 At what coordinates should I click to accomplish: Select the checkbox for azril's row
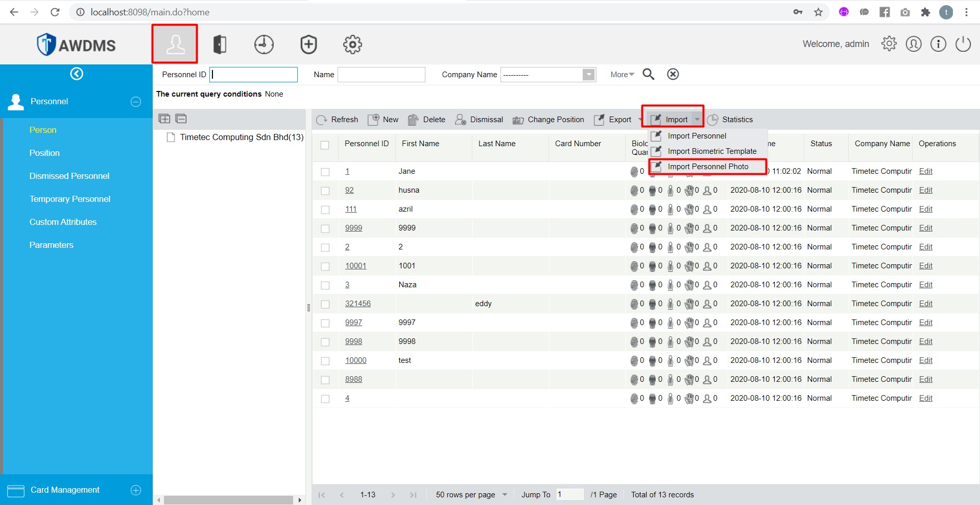[x=325, y=210]
